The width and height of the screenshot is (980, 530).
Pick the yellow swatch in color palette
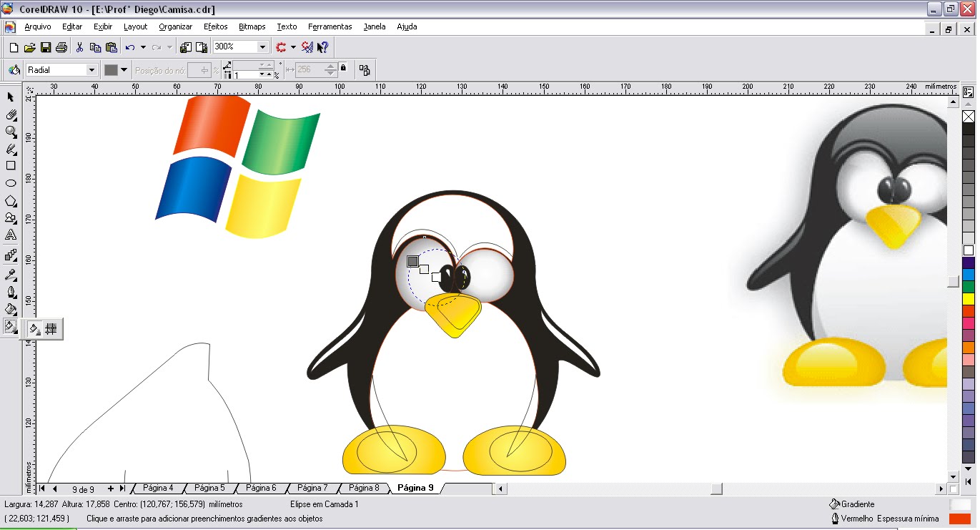pyautogui.click(x=969, y=299)
